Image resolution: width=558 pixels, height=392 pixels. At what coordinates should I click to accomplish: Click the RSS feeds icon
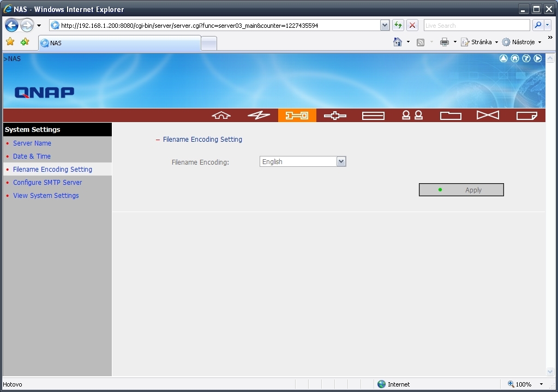[x=421, y=43]
